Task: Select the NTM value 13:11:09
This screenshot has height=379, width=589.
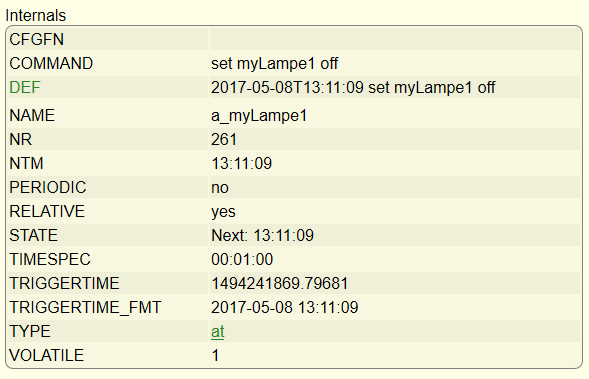Action: pyautogui.click(x=242, y=163)
